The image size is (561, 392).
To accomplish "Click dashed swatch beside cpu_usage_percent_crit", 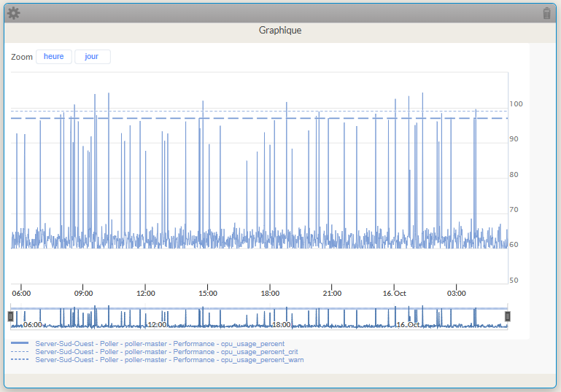I will click(x=20, y=351).
